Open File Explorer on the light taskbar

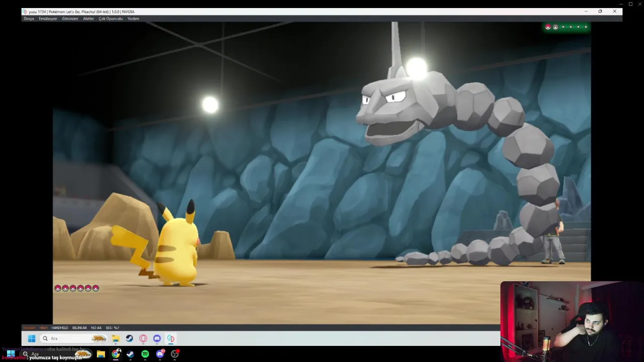tap(116, 338)
